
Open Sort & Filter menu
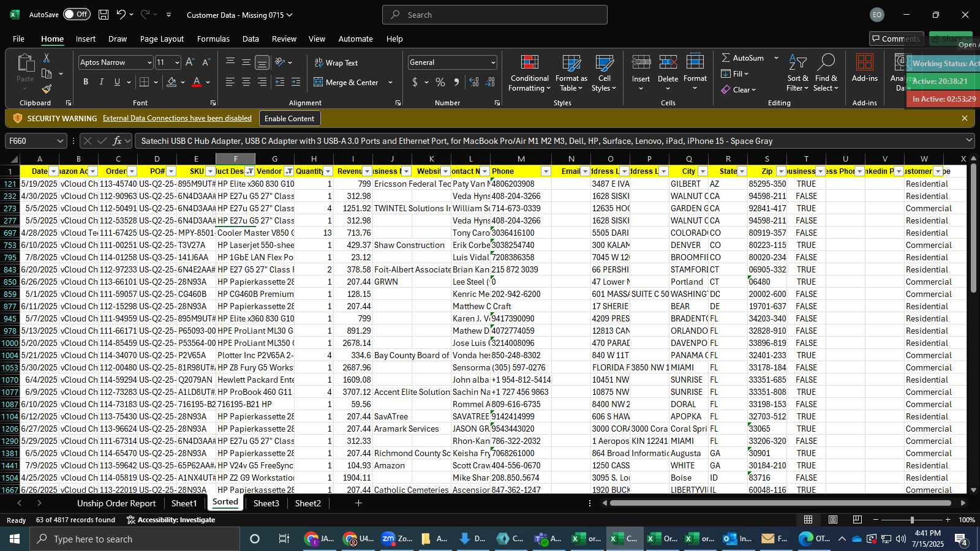[797, 73]
